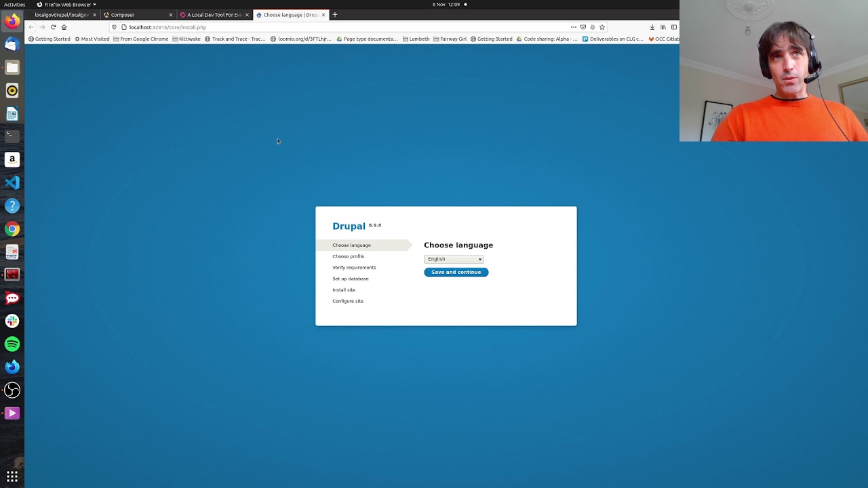868x488 pixels.
Task: Open Slack from the dock
Action: pos(12,321)
